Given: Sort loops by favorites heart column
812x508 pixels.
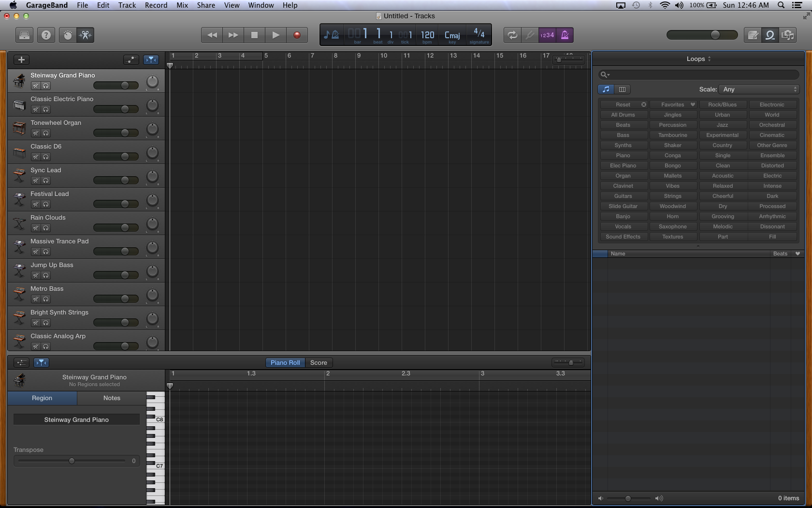Looking at the screenshot, I should click(x=797, y=254).
